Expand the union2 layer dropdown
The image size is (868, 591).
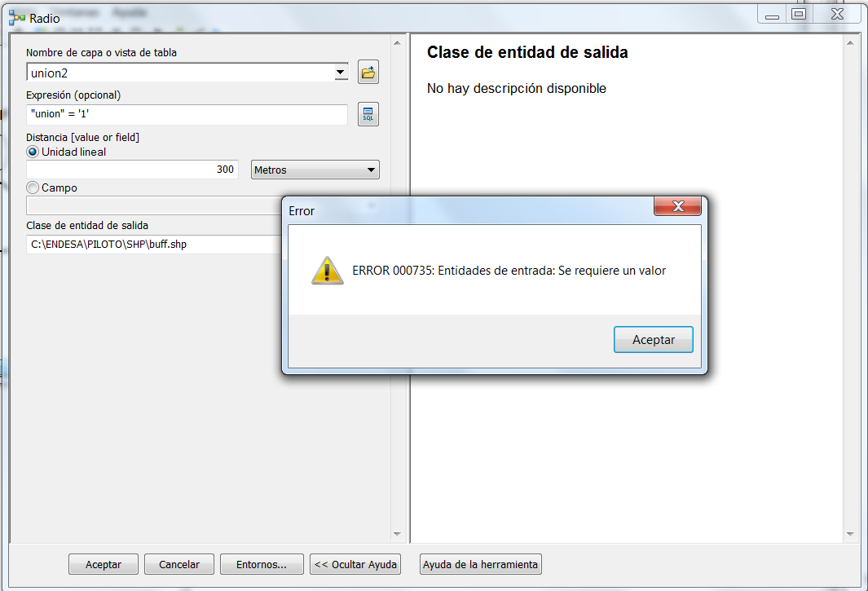[341, 72]
